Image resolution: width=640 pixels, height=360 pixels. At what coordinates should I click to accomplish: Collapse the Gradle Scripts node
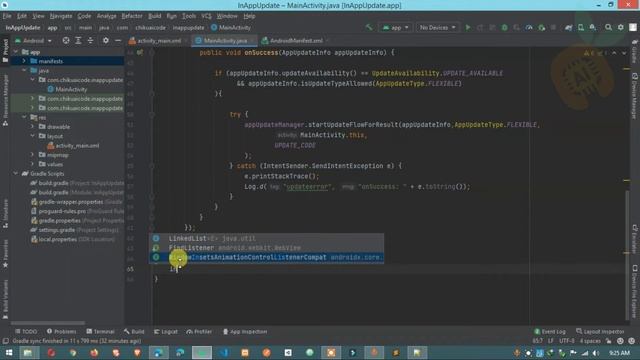coord(16,173)
